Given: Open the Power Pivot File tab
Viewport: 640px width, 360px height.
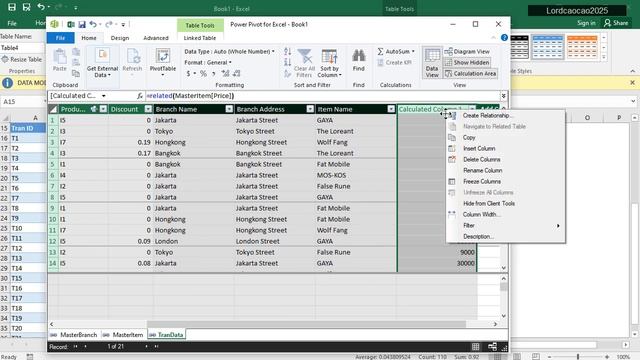Looking at the screenshot, I should (60, 38).
